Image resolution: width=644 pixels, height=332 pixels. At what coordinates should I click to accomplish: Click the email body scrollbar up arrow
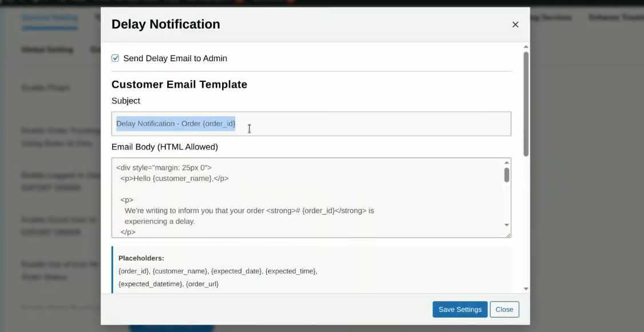[507, 163]
